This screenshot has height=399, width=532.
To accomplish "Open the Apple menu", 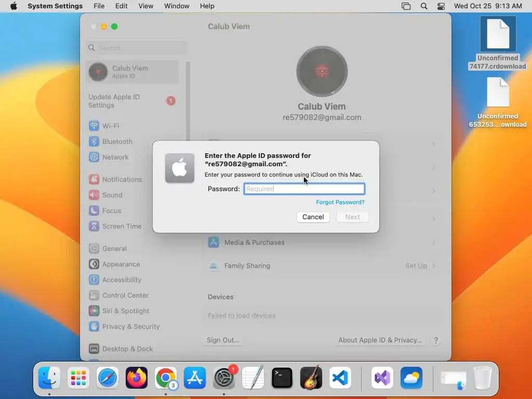I will coord(14,6).
